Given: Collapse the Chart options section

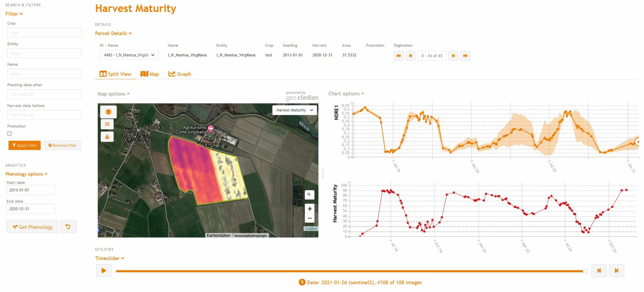Looking at the screenshot, I should click(346, 94).
